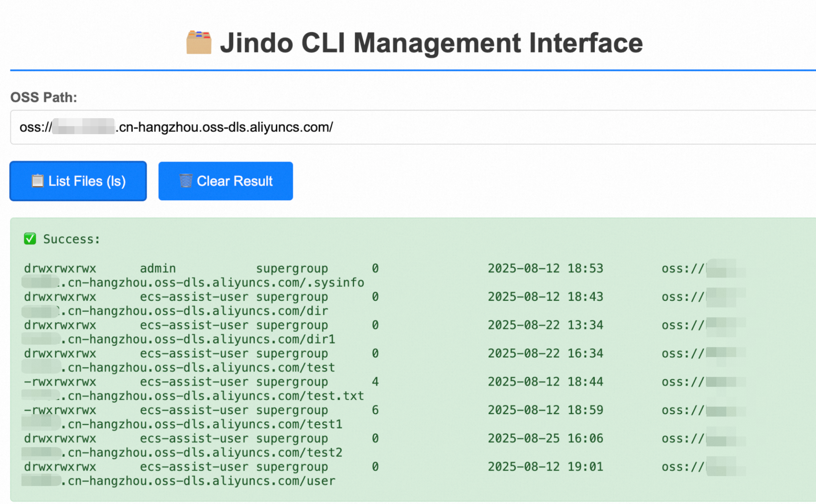816x504 pixels.
Task: Click the green checkmark icon next to Success
Action: pos(30,239)
